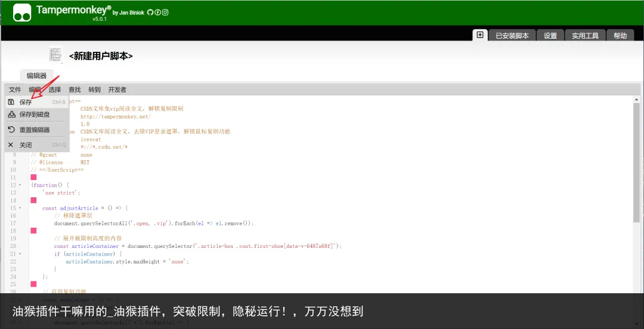Click the 'if (articleContainer) {' line
This screenshot has width=644, height=329.
point(88,254)
